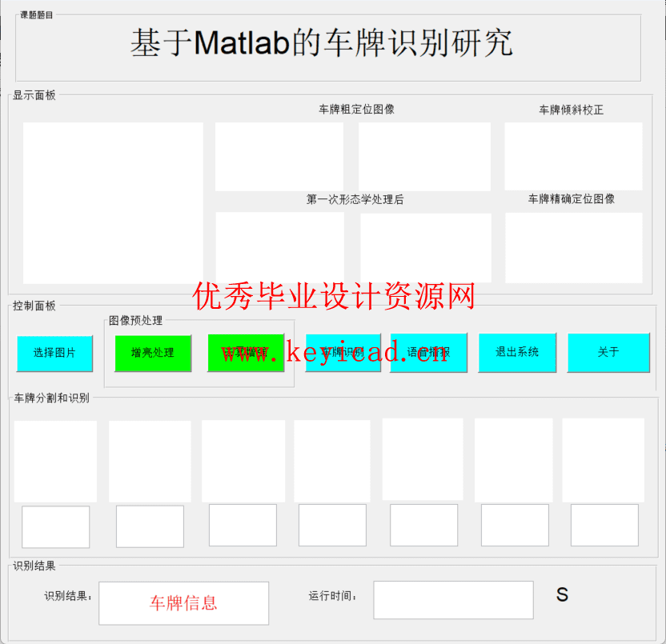The width and height of the screenshot is (666, 644).
Task: Click the 车牌分割和识别 panel title
Action: tap(52, 398)
